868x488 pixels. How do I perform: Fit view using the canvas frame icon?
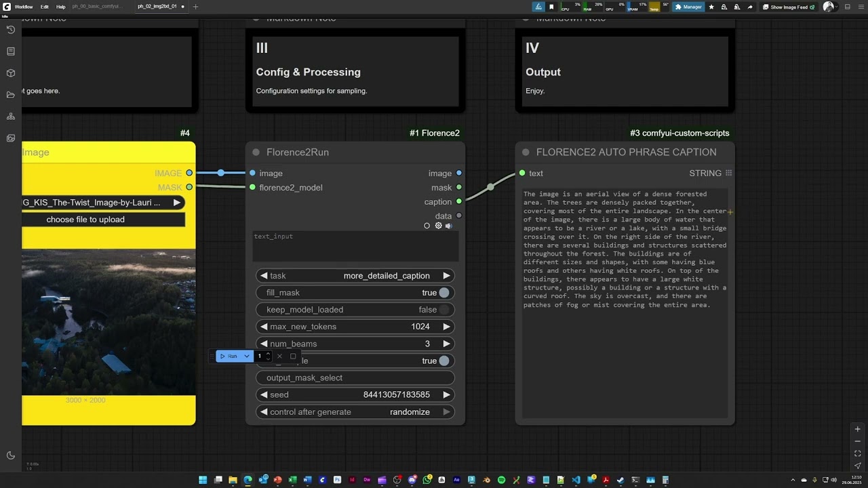click(857, 453)
